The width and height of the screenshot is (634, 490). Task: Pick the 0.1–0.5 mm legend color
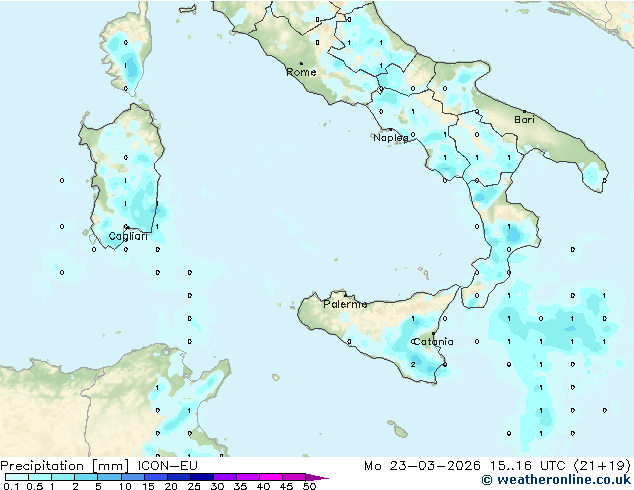(17, 477)
